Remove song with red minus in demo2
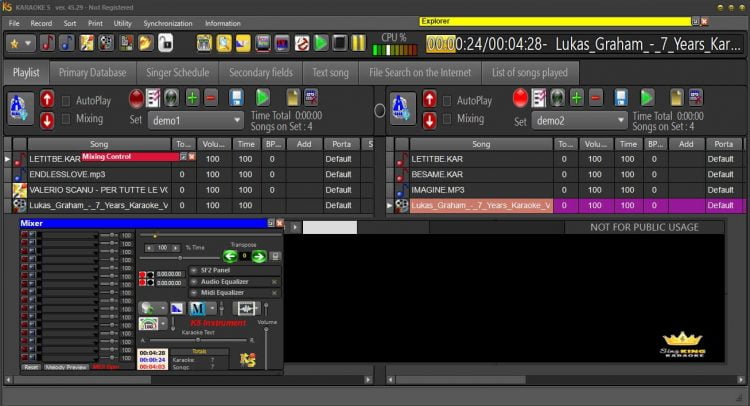The width and height of the screenshot is (750, 406). pyautogui.click(x=596, y=98)
